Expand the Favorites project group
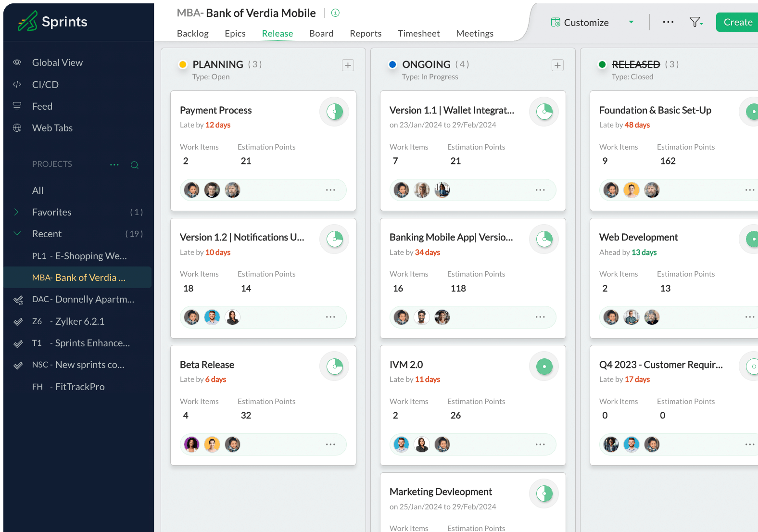758x532 pixels. tap(16, 212)
